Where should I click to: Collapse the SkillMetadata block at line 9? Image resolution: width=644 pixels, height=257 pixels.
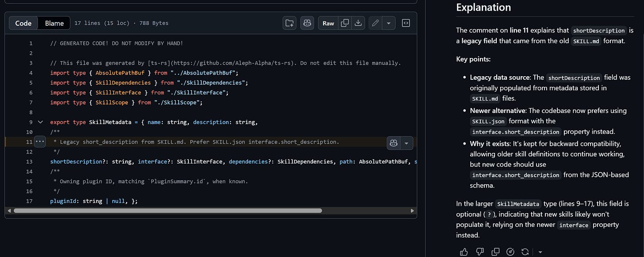pyautogui.click(x=40, y=122)
